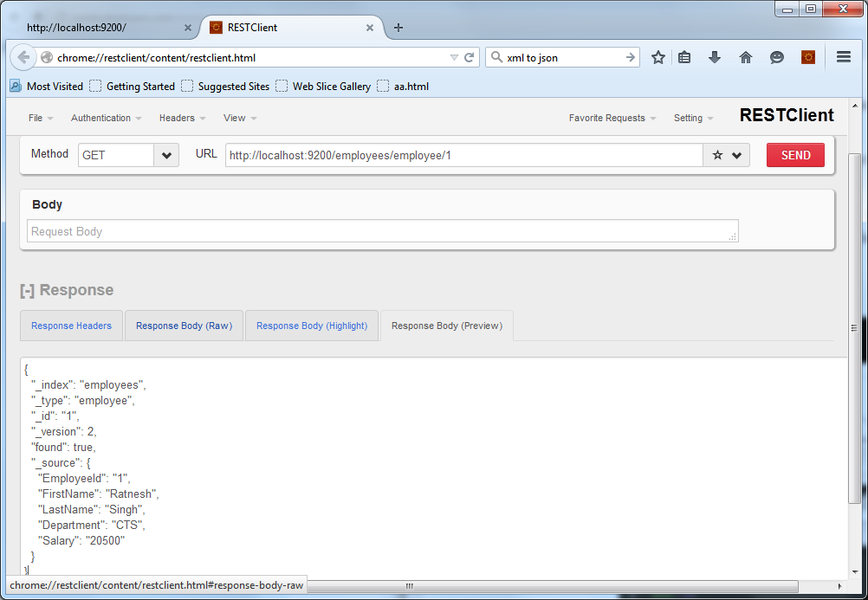The image size is (868, 600).
Task: Click the "FirstName": "Ratnesh" line
Action: pyautogui.click(x=99, y=494)
